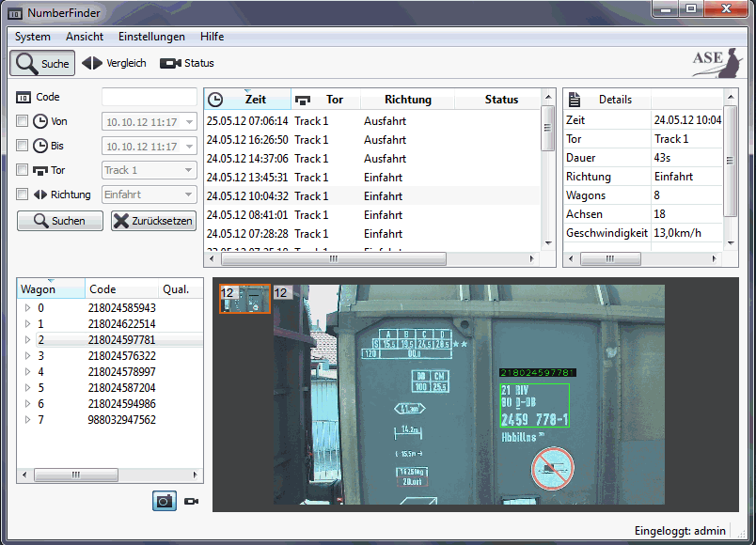Open the Richtung dropdown showing Einfahrt
Screen dimensions: 756x545
click(x=149, y=195)
